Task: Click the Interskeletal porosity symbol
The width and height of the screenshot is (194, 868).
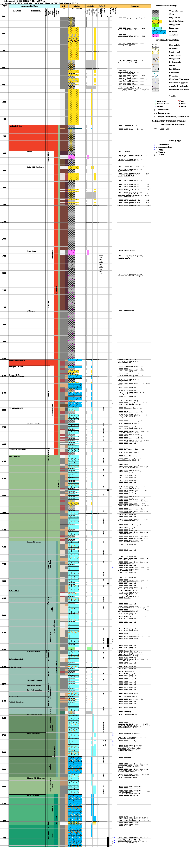Action: coord(155,145)
